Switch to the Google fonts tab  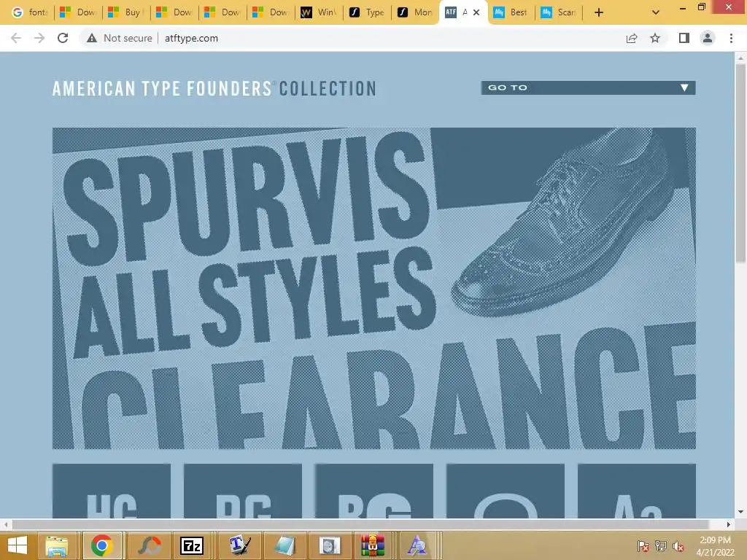click(29, 12)
